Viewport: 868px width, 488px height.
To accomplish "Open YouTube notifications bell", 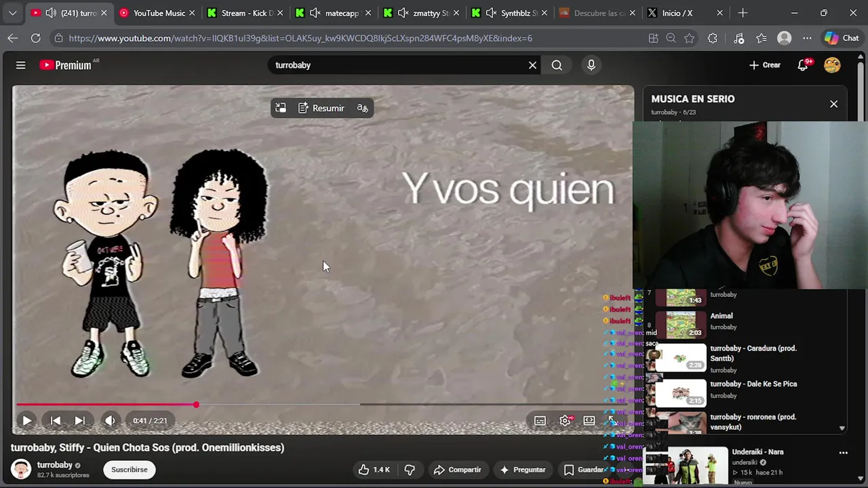I will click(803, 65).
